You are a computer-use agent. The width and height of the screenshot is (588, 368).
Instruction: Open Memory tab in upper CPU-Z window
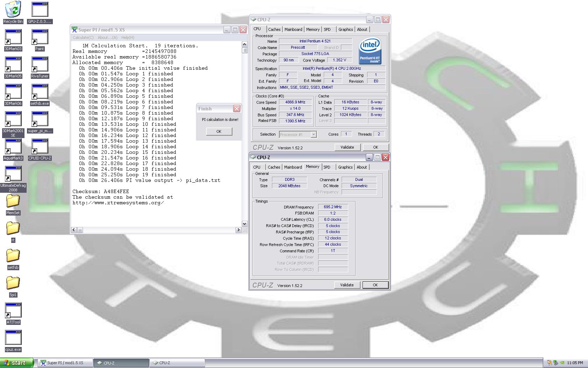tap(313, 29)
